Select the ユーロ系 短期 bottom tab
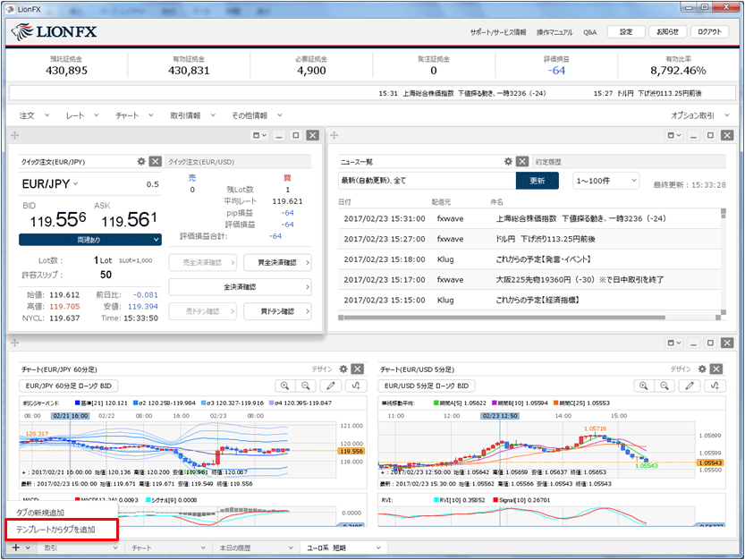Screen dimensions: 745x560 [326, 548]
